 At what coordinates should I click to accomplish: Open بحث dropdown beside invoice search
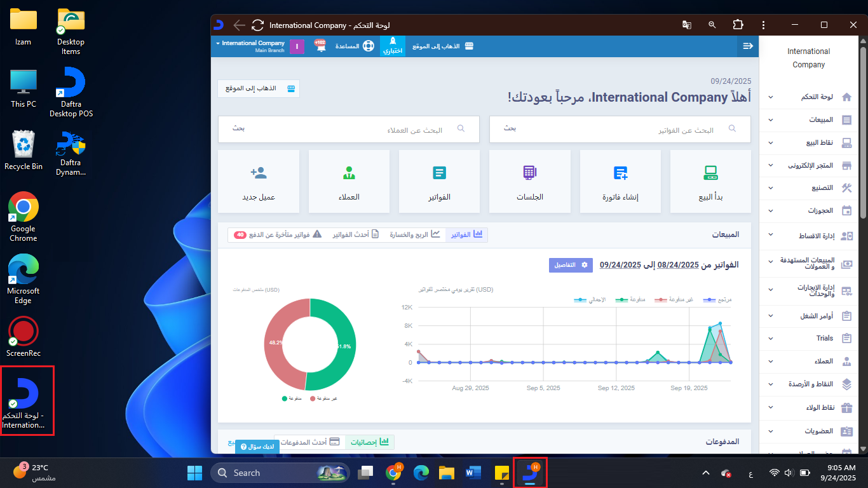click(x=510, y=129)
